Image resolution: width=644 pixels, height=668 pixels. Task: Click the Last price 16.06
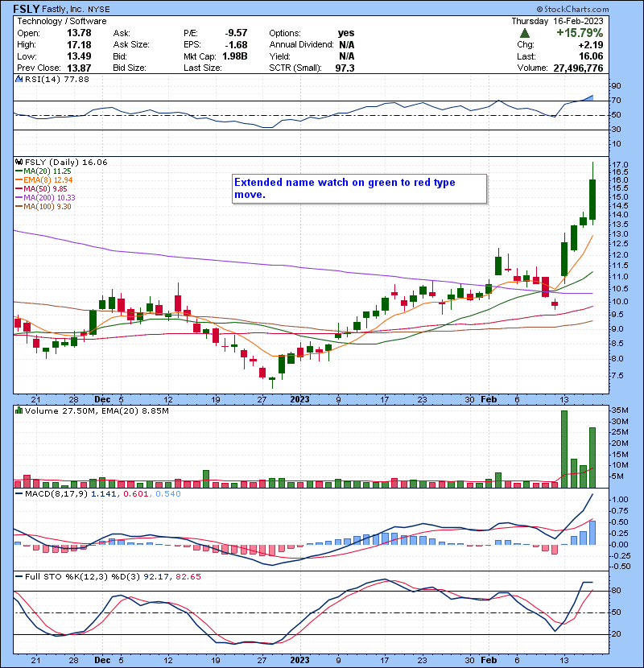(591, 56)
